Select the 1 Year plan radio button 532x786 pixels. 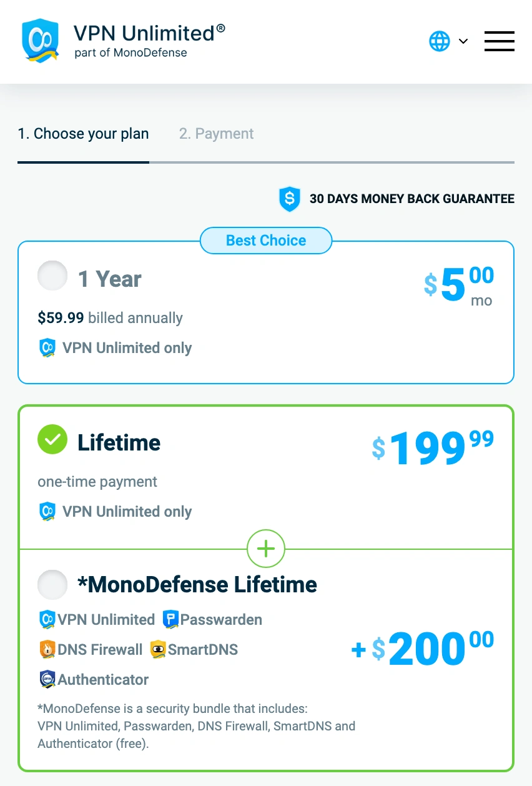tap(52, 275)
